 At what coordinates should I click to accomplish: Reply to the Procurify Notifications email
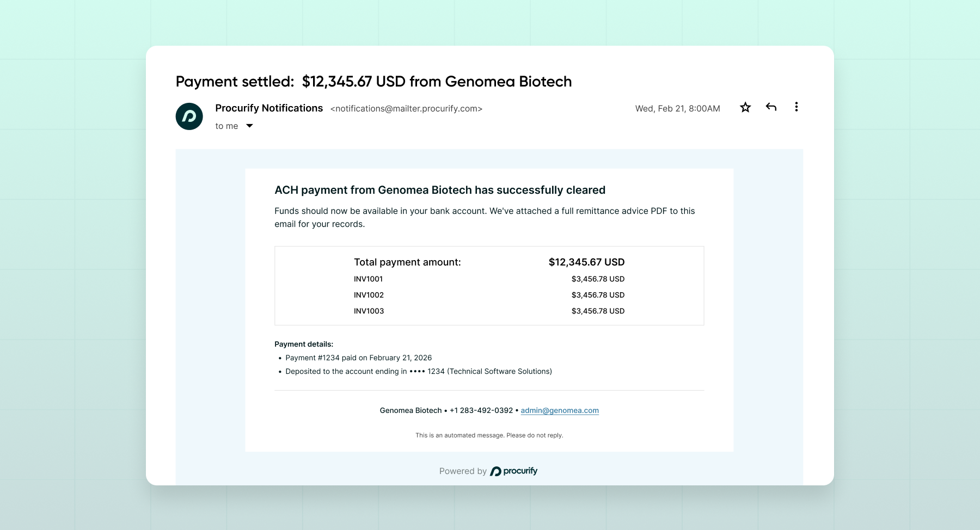[771, 107]
